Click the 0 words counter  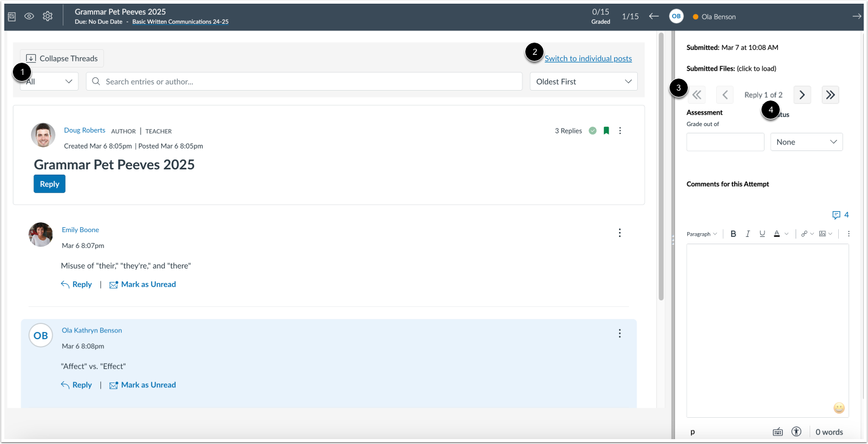(829, 432)
